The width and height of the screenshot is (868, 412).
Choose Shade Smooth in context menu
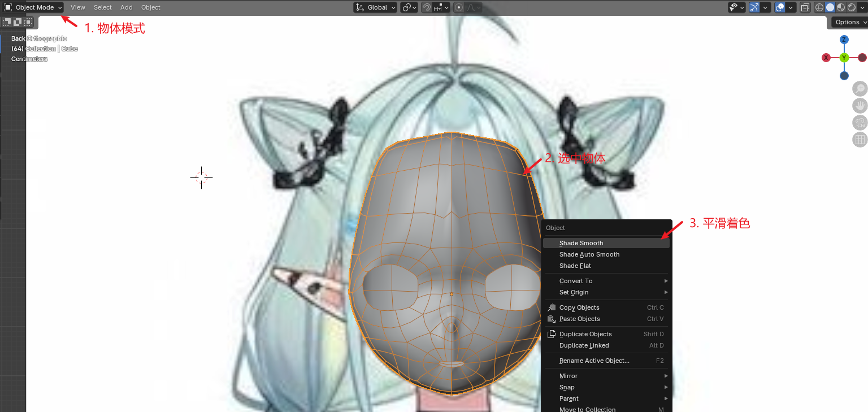click(x=606, y=243)
